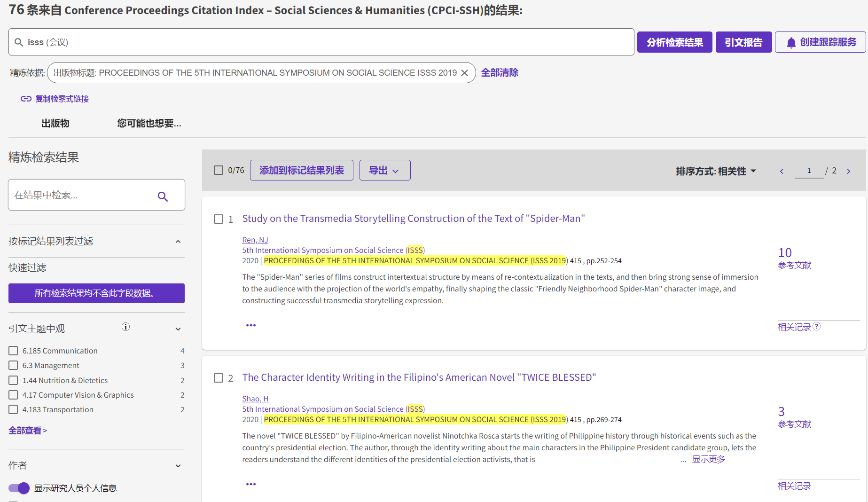Screen dimensions: 868x502
Task: Toggle 显示研究人员个人信息 switch
Action: pos(19,488)
